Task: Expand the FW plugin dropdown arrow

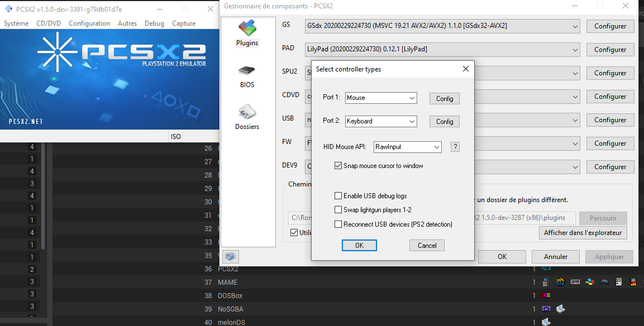Action: point(575,143)
